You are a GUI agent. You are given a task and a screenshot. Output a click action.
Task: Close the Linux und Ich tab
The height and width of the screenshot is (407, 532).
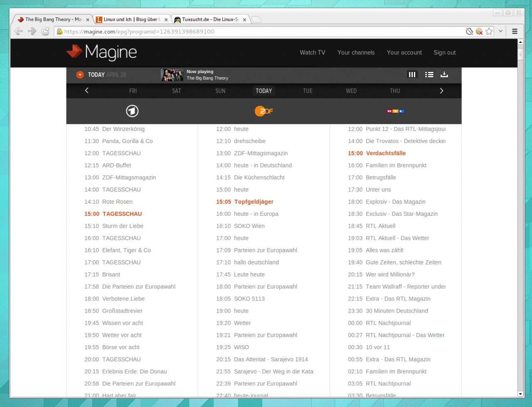(166, 20)
